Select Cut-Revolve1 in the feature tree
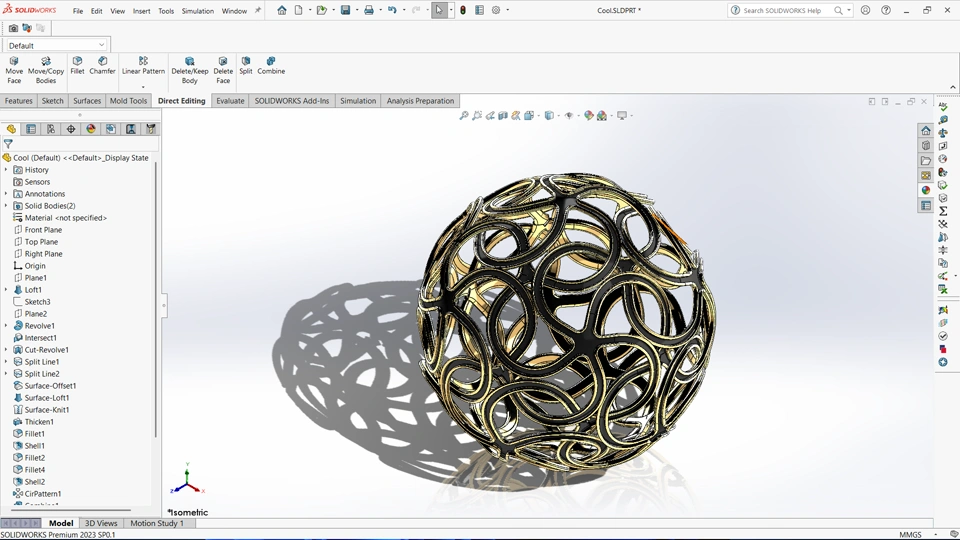This screenshot has width=960, height=540. tap(46, 350)
